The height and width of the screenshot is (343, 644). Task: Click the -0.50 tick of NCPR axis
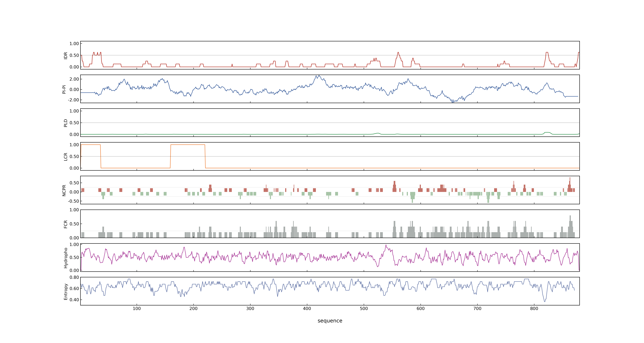(x=73, y=201)
